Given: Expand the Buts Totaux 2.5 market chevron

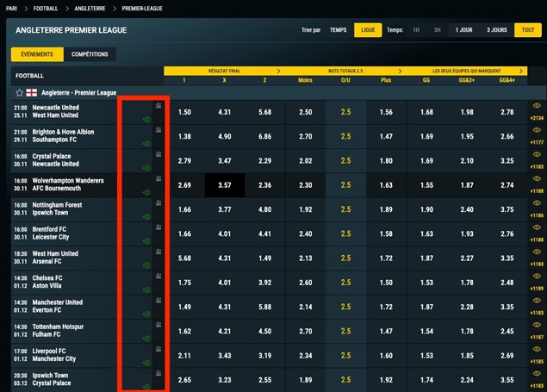Looking at the screenshot, I should (400, 72).
